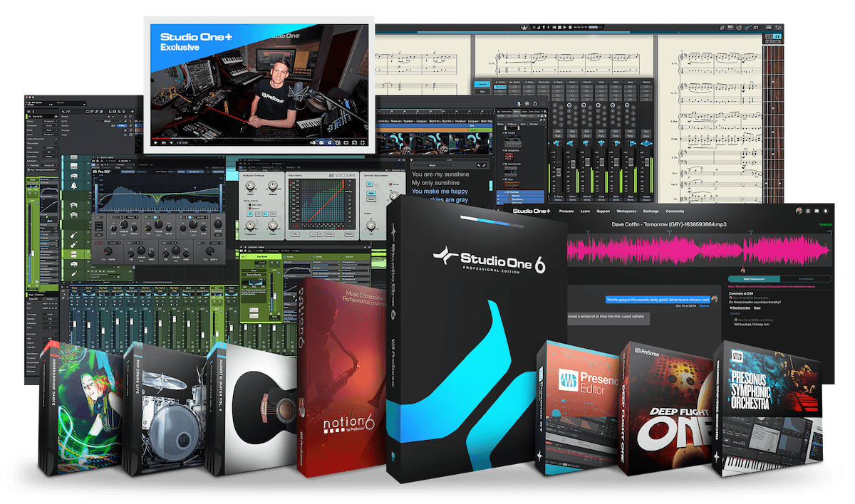
Task: Open video player settings gear
Action: tap(330, 142)
